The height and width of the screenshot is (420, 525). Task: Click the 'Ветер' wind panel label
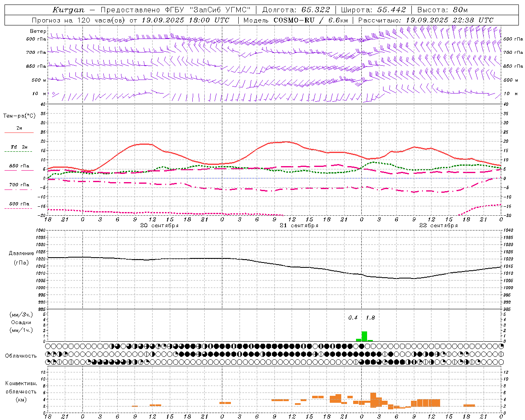38,31
